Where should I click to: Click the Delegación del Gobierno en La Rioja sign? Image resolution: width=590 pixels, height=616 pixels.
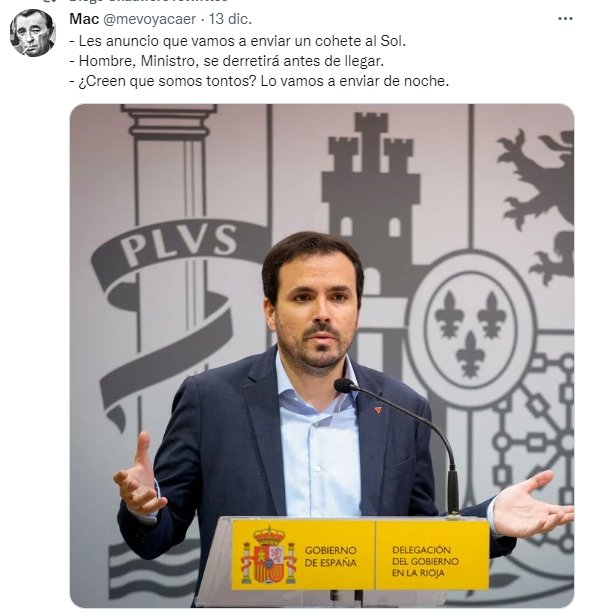(432, 555)
